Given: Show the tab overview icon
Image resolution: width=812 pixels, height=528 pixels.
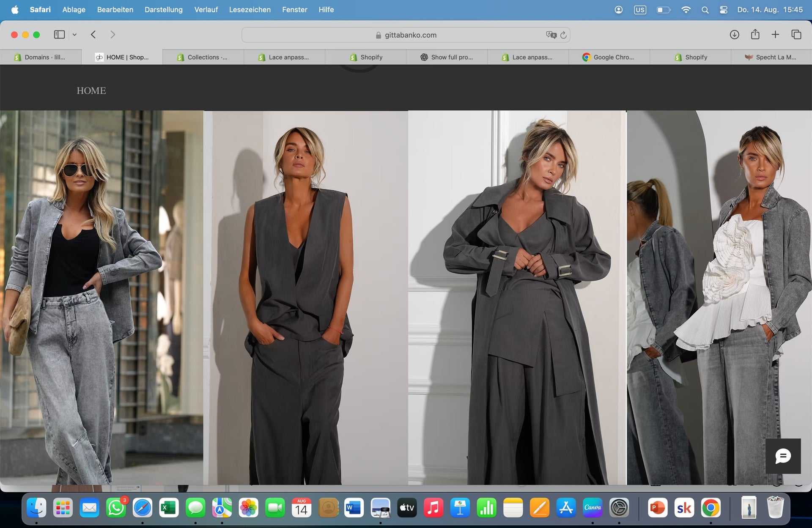Looking at the screenshot, I should [796, 35].
